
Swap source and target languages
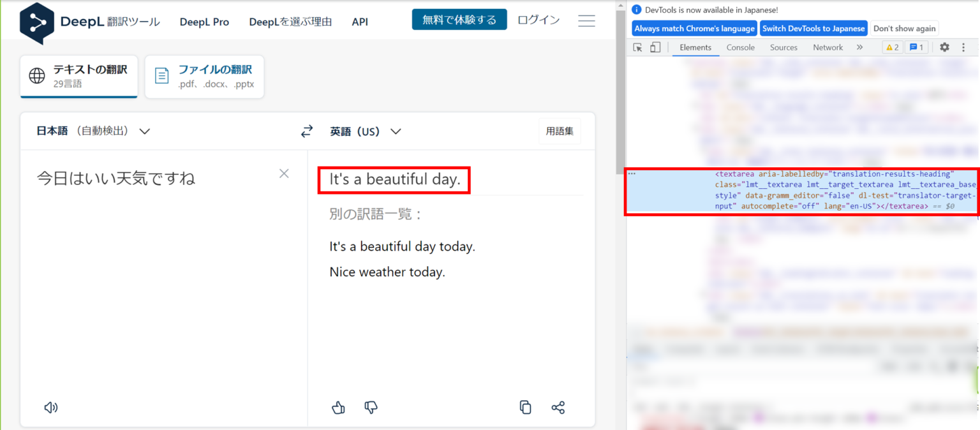click(307, 131)
